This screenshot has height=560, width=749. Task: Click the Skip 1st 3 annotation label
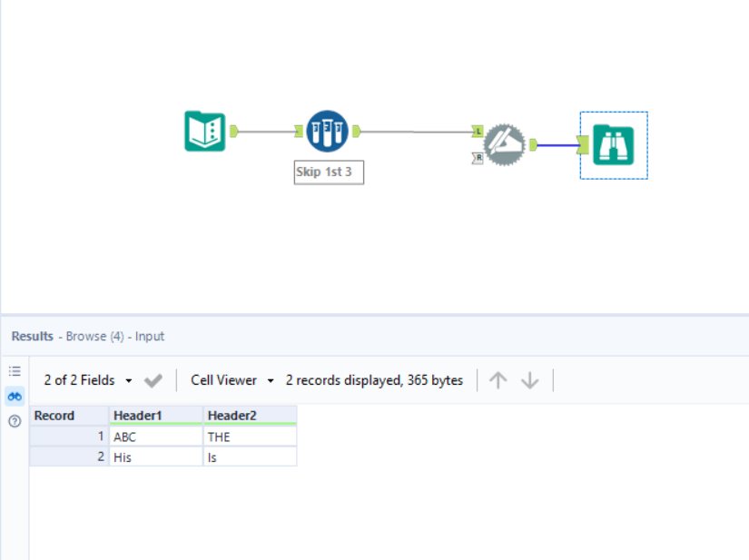328,172
